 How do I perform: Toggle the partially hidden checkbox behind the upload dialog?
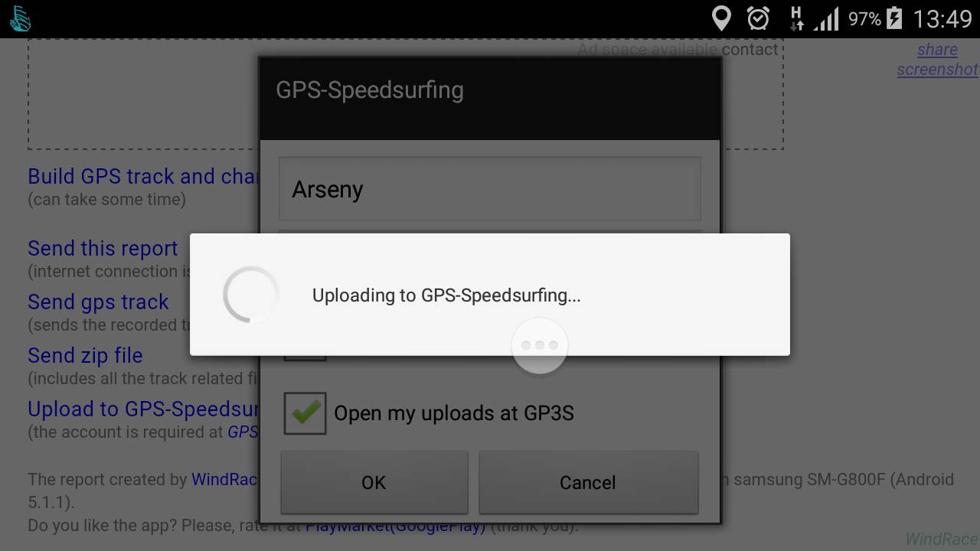(305, 357)
